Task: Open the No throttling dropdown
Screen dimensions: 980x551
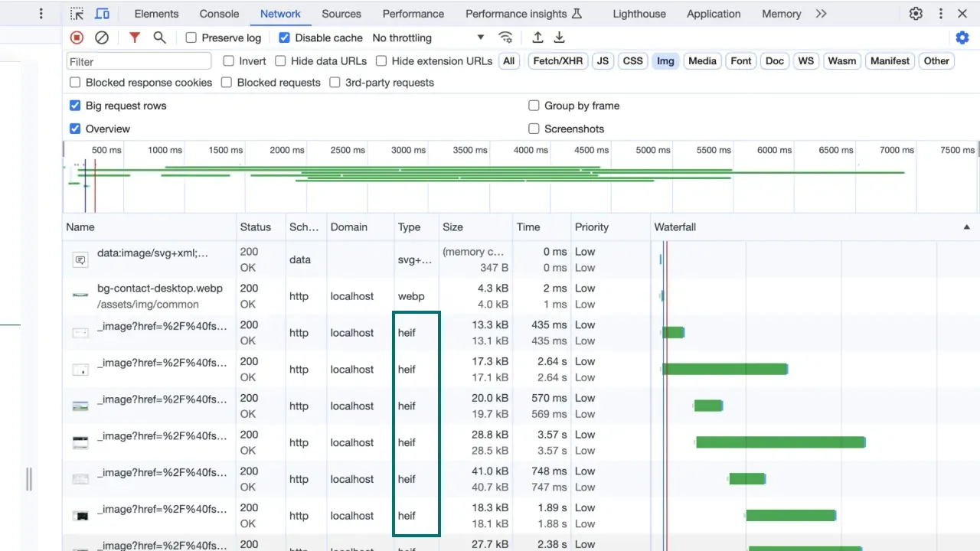Action: 427,37
